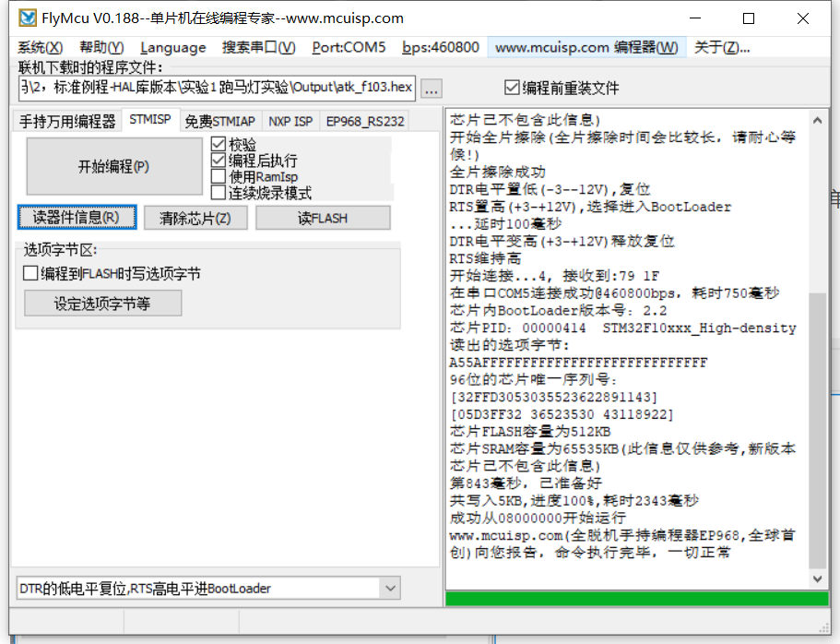Toggle the 校验 verify checkbox
Image resolution: width=840 pixels, height=644 pixels.
click(x=233, y=144)
